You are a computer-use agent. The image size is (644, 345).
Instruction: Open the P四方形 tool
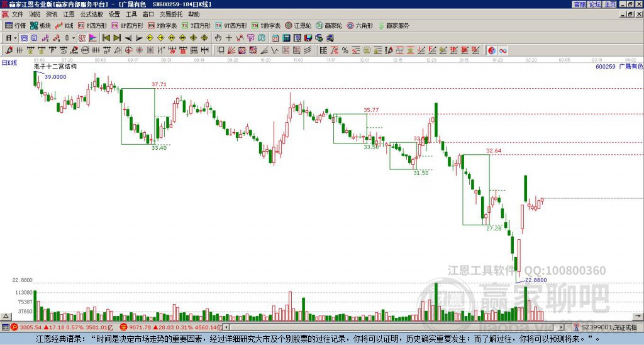click(x=92, y=25)
